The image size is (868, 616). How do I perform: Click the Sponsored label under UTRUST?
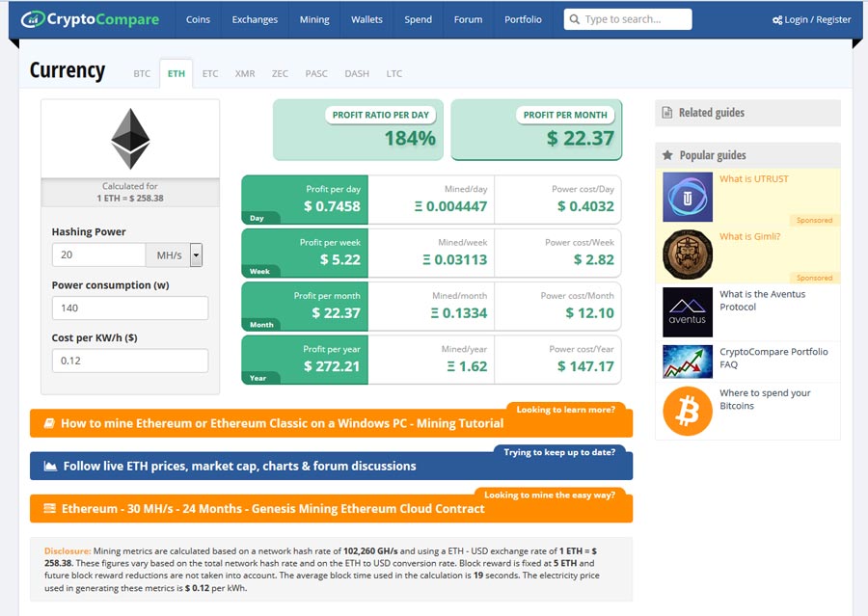click(x=814, y=221)
